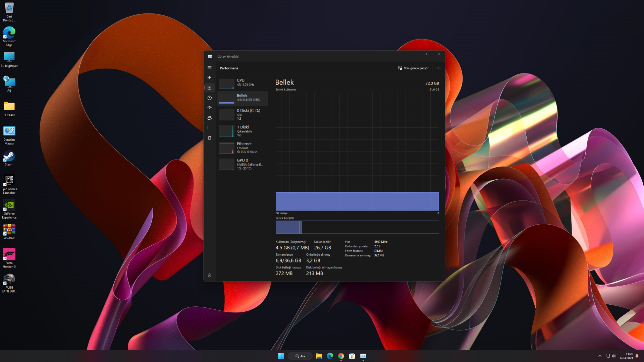Open Windows Start menu button

click(x=281, y=356)
